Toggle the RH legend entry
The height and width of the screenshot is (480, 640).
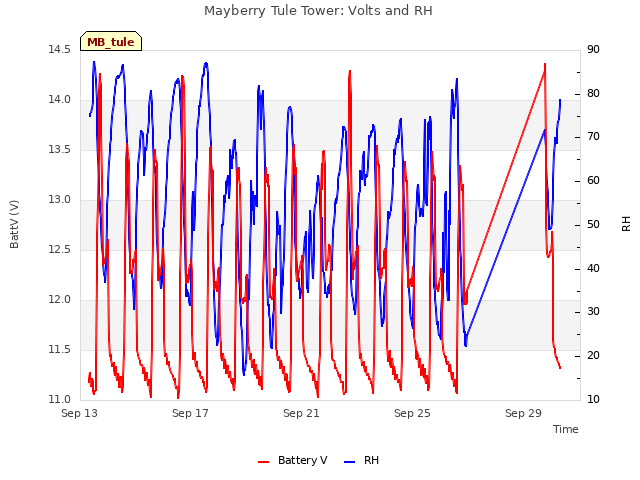tap(361, 460)
